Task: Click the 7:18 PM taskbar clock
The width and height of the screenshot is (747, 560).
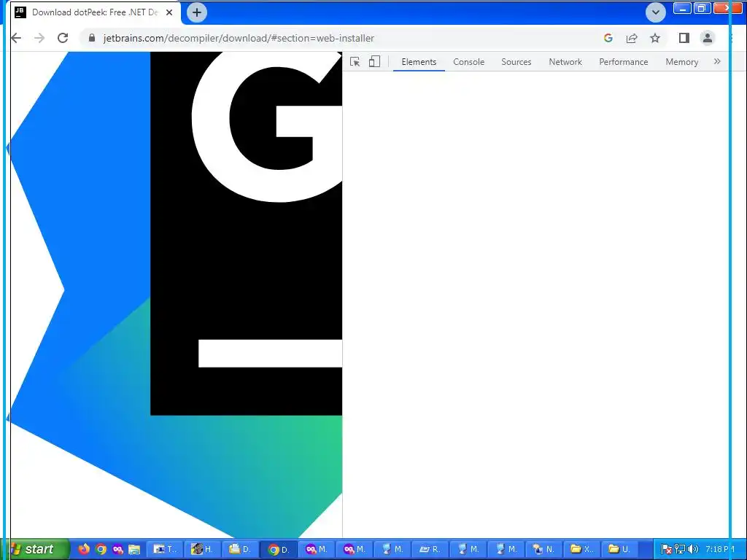Action: (x=720, y=550)
